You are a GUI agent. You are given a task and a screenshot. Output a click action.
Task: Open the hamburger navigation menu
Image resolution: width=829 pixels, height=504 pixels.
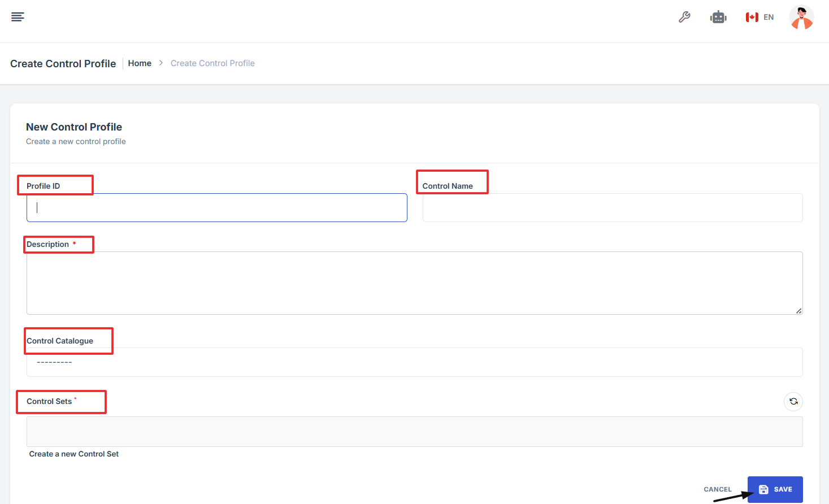coord(18,17)
